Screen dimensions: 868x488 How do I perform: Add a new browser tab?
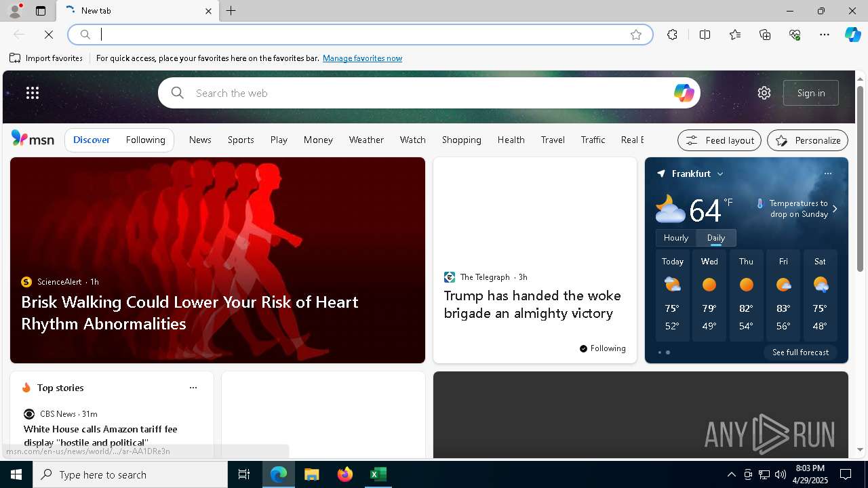[231, 11]
